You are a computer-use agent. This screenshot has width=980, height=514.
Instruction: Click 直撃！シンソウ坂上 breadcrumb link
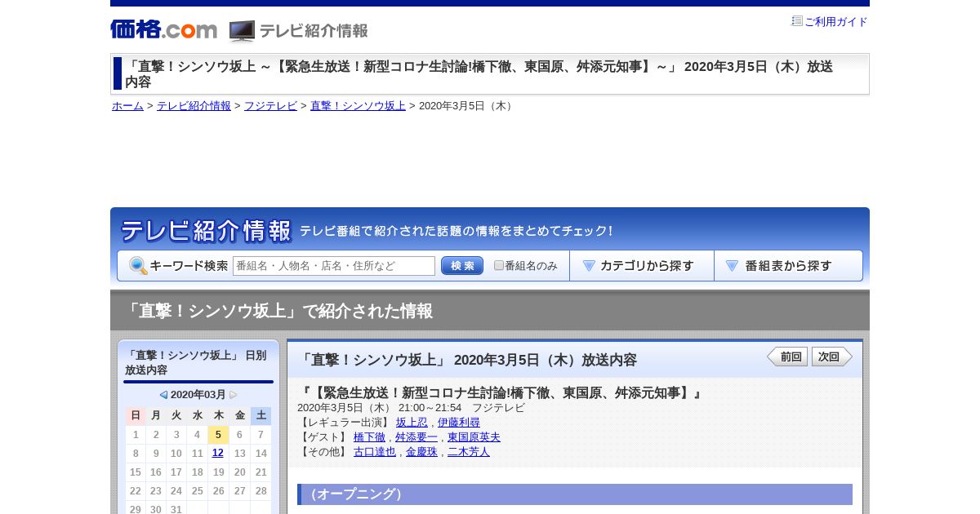[x=358, y=106]
